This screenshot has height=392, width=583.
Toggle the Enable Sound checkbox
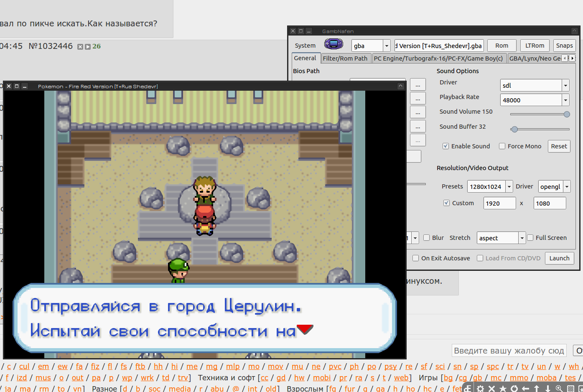click(x=446, y=146)
